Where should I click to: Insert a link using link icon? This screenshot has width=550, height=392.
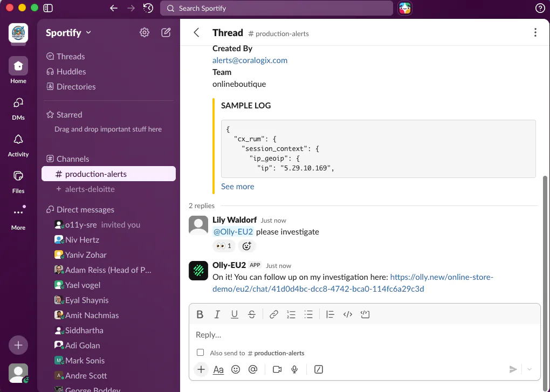pyautogui.click(x=273, y=314)
